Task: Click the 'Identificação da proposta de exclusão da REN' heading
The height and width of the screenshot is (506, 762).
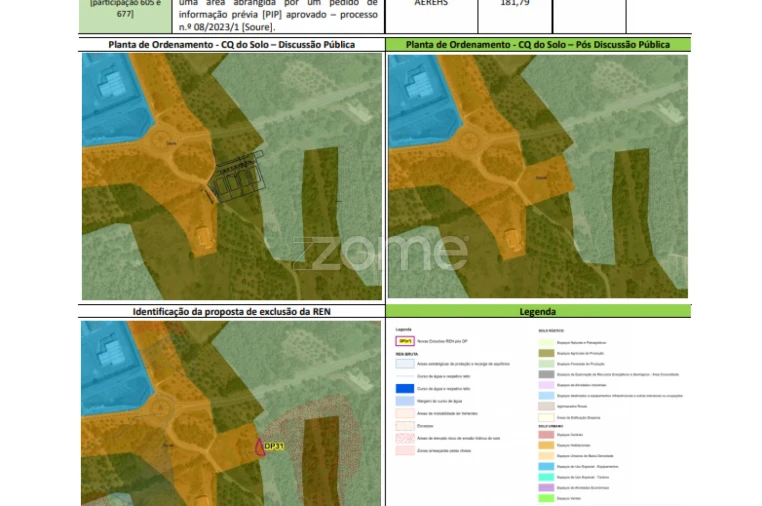Action: (x=231, y=312)
